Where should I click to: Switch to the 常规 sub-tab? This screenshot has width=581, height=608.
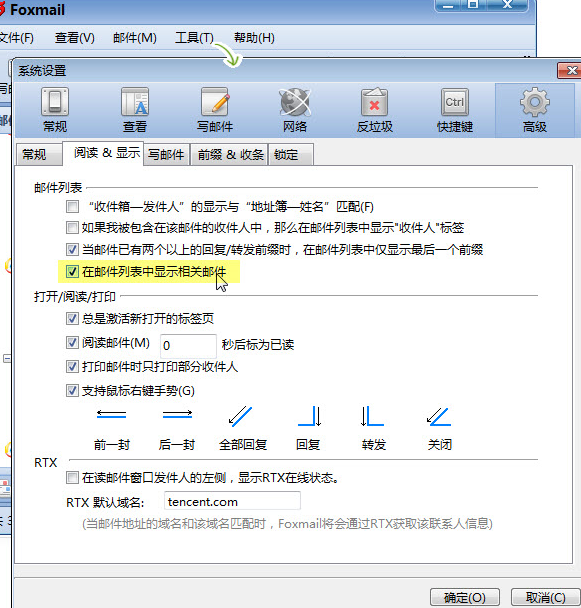click(x=39, y=154)
